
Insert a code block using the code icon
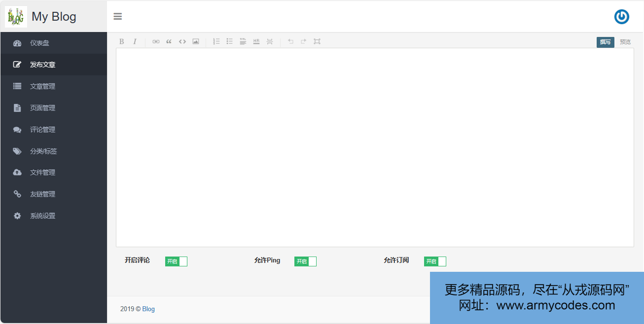[182, 42]
